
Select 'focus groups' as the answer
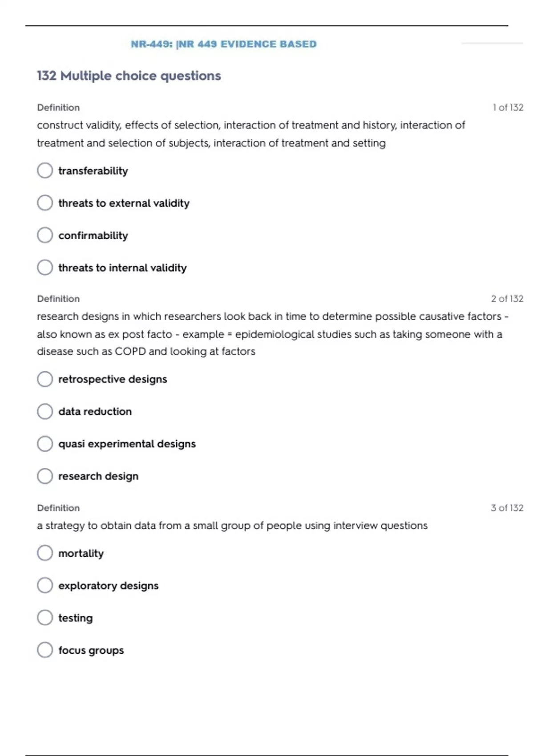coord(45,650)
